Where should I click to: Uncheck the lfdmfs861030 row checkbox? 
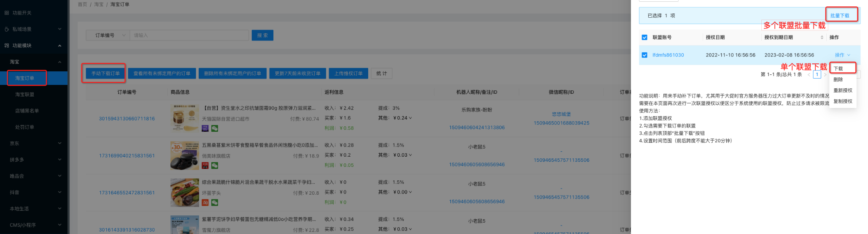pos(644,55)
